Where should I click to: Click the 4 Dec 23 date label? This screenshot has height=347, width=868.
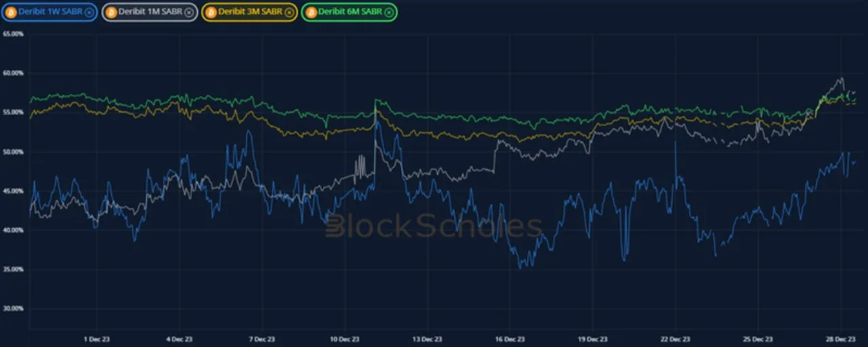pos(179,338)
